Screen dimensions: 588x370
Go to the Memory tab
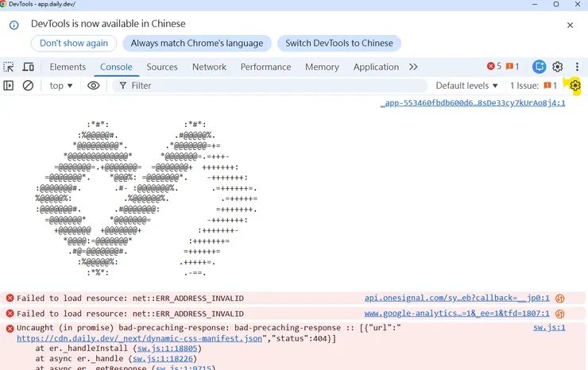tap(322, 67)
